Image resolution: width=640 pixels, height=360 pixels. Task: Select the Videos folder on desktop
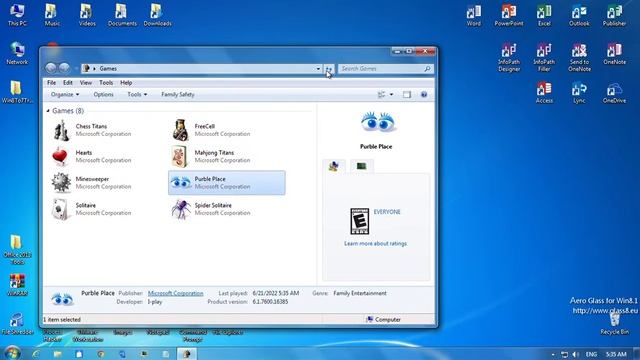click(87, 16)
